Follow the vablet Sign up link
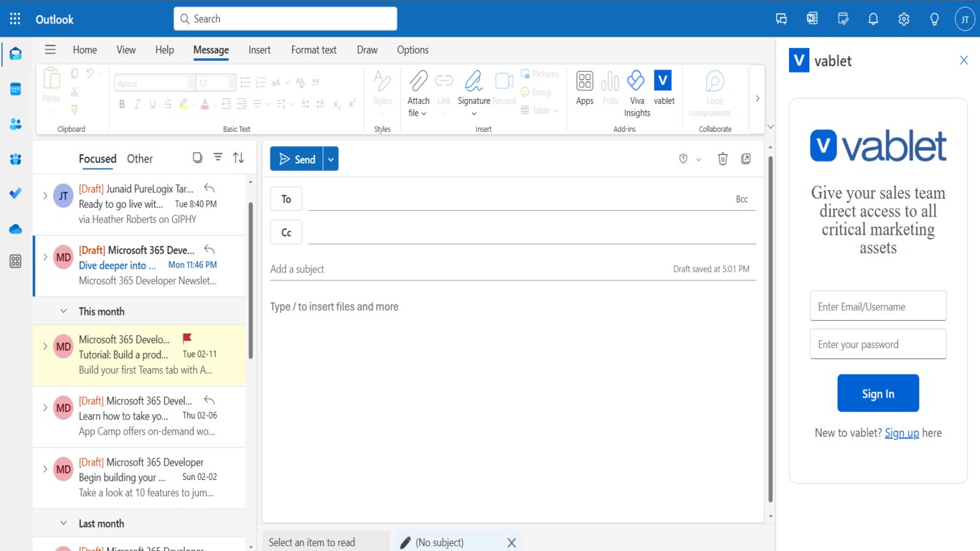 (x=902, y=433)
